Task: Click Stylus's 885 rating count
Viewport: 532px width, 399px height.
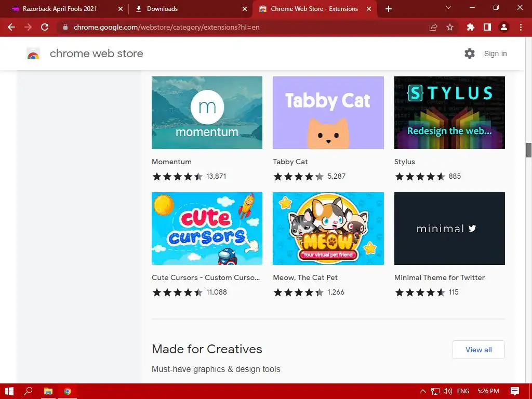Action: (x=455, y=177)
